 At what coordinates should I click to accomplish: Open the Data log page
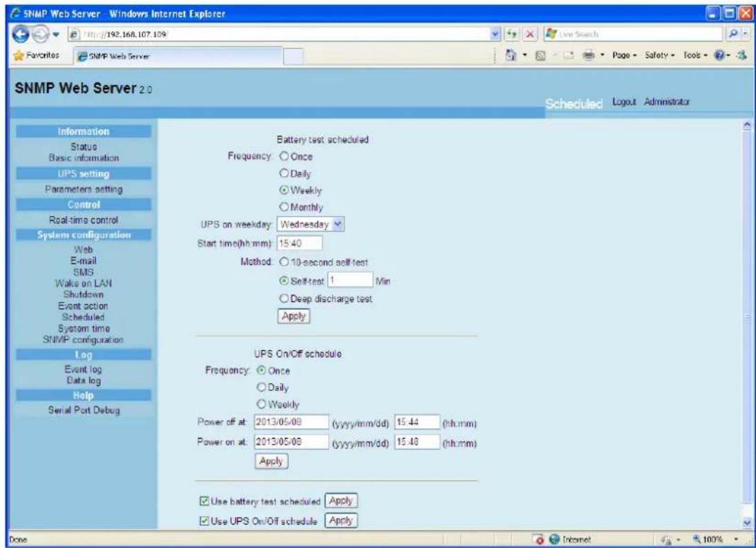(84, 380)
